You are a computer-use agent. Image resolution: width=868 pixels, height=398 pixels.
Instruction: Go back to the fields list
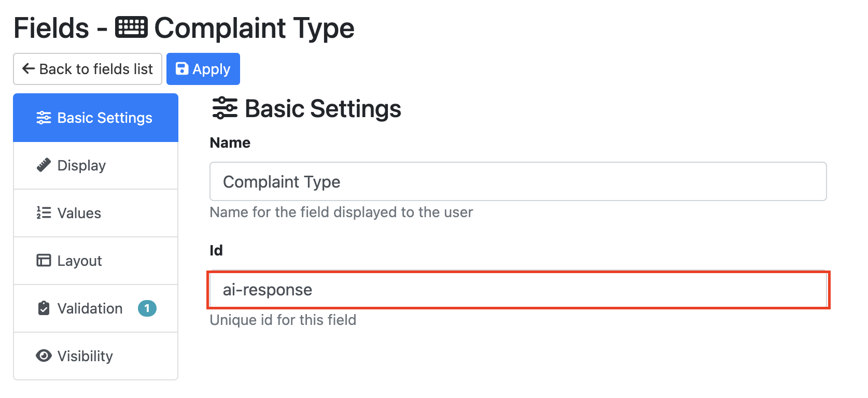click(x=88, y=69)
